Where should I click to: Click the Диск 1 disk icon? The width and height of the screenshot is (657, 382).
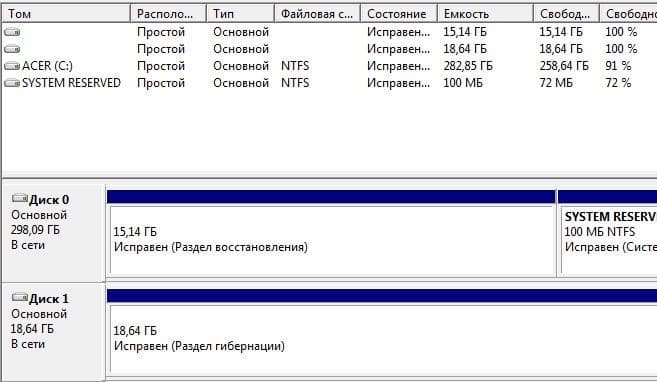[x=20, y=297]
